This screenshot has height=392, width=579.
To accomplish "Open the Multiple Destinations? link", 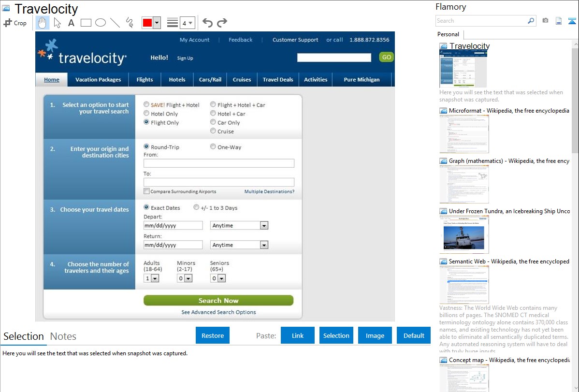I will (x=270, y=191).
